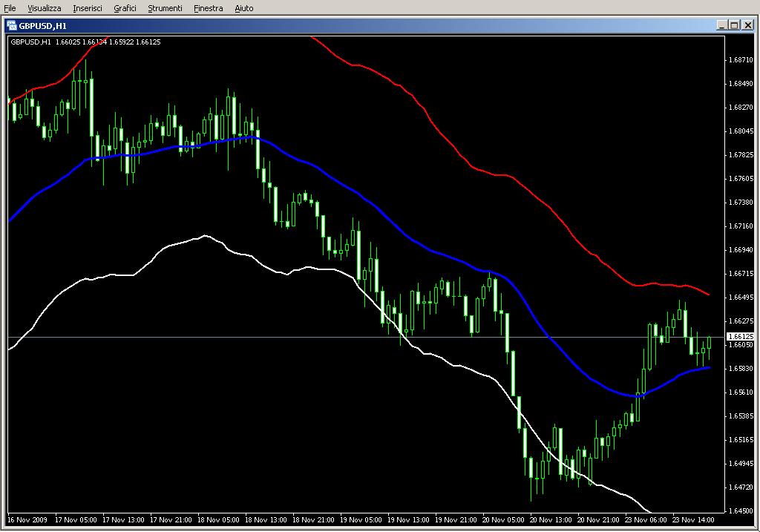This screenshot has width=760, height=532.
Task: Click the 1.67160 price scale label
Action: tap(741, 226)
